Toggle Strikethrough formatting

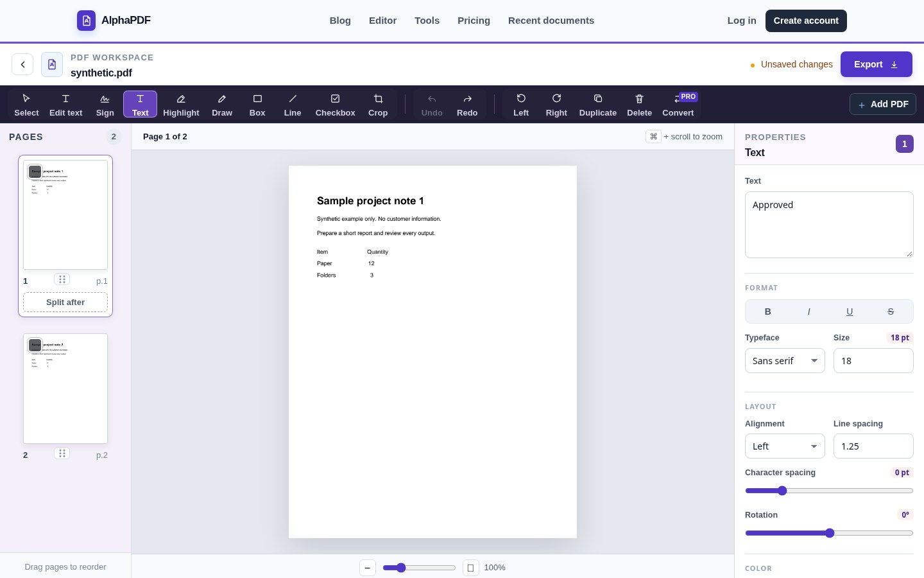[x=891, y=311]
